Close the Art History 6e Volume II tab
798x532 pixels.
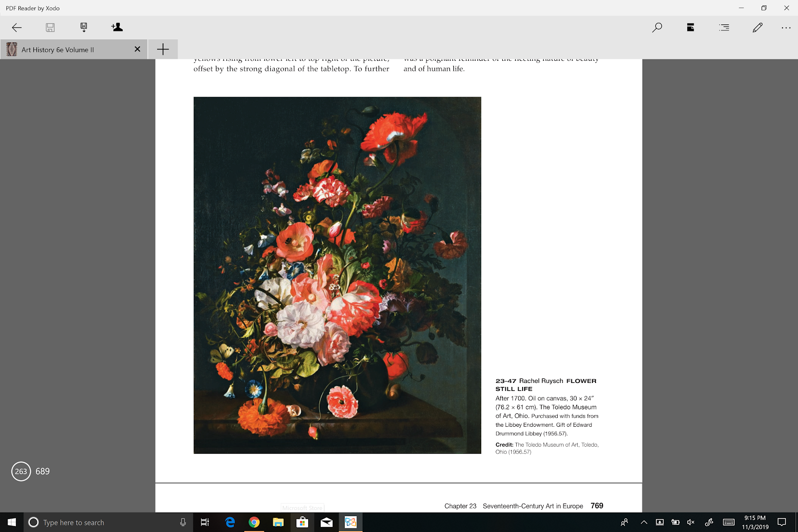[138, 49]
